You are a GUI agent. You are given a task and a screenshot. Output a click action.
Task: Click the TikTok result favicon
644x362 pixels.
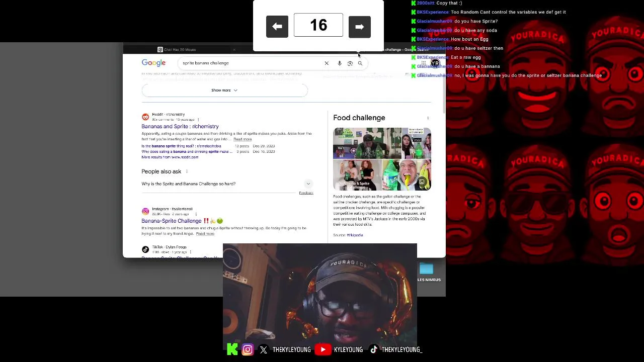145,249
